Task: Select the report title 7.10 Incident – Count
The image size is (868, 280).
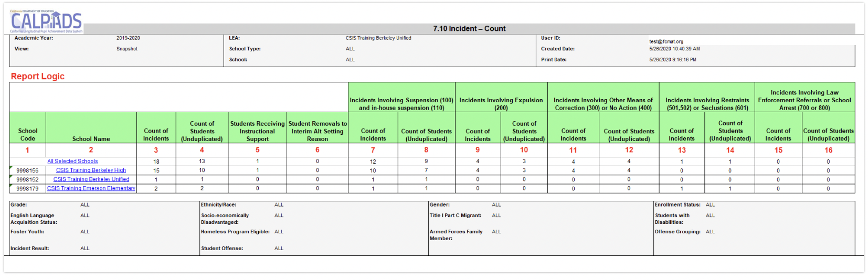Action: [x=469, y=29]
